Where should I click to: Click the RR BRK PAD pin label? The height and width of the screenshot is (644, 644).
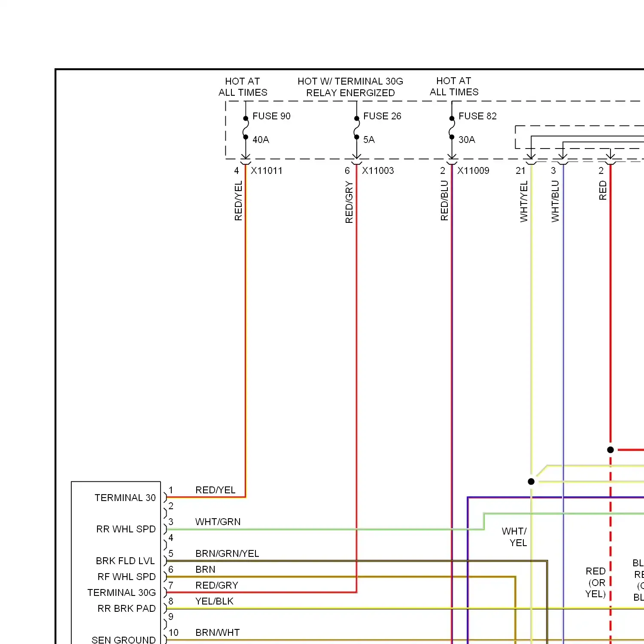pyautogui.click(x=127, y=609)
